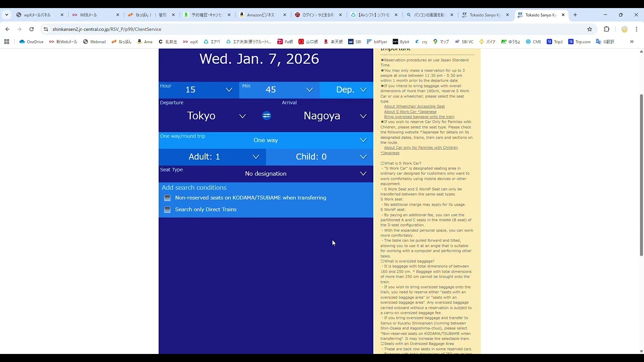The height and width of the screenshot is (362, 644).
Task: Open the Webmail bookmark
Action: coord(95,42)
